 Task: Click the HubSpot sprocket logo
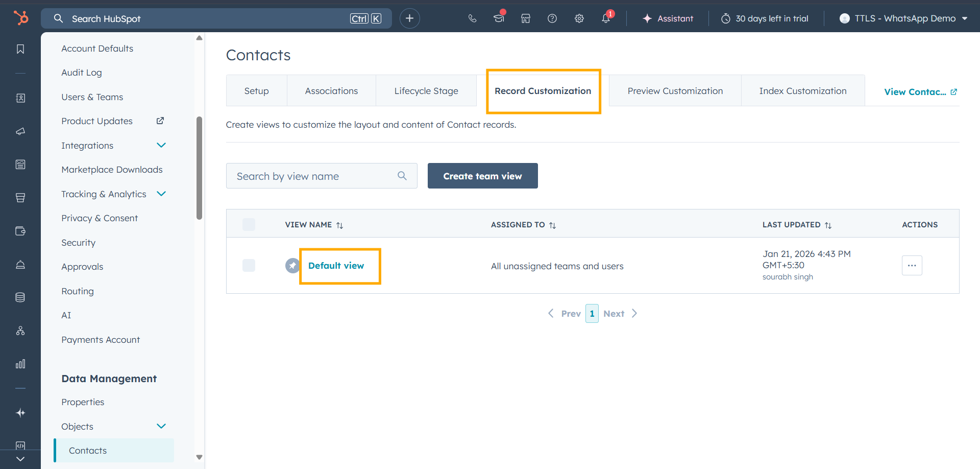[x=21, y=18]
